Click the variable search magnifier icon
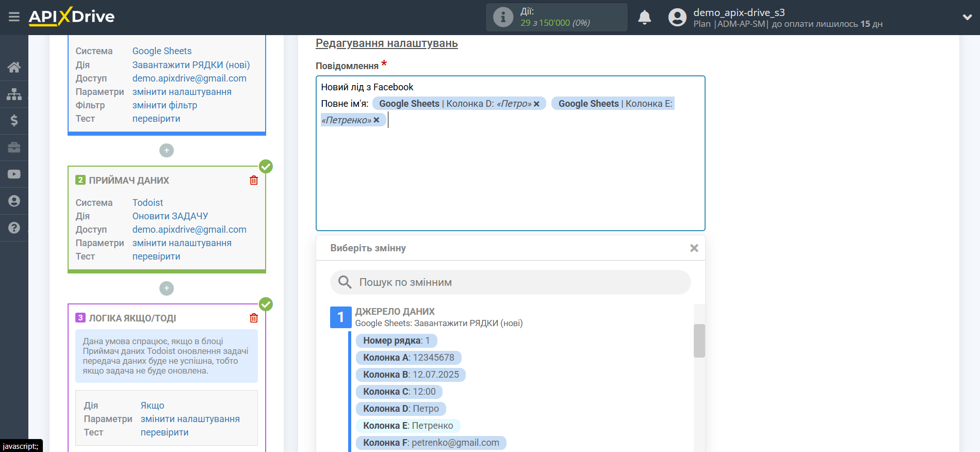 [345, 282]
